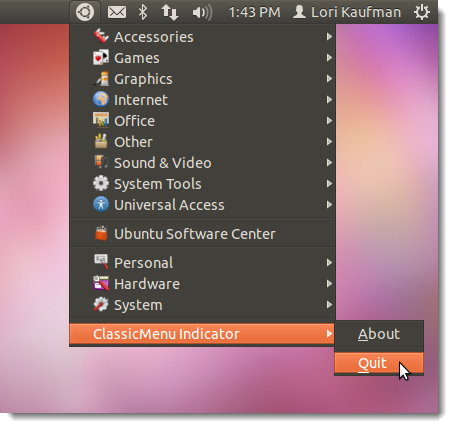Click the Office chart icon
The image size is (453, 428).
pos(101,121)
